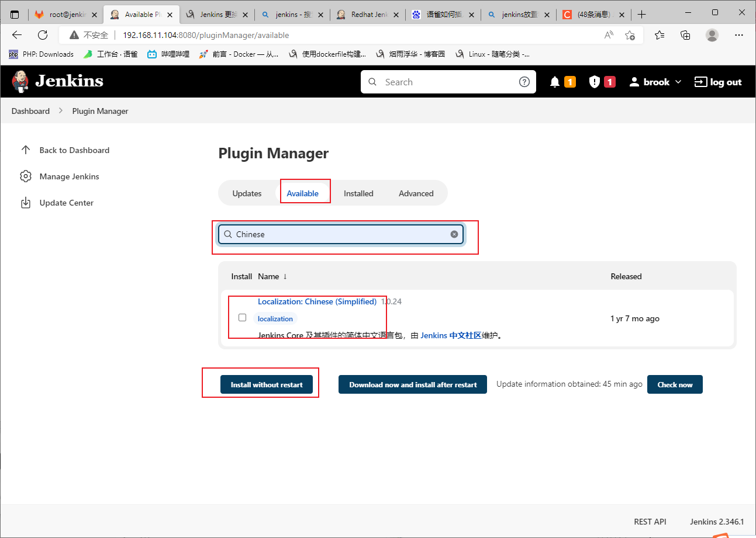Sort by Name column arrow

click(285, 276)
